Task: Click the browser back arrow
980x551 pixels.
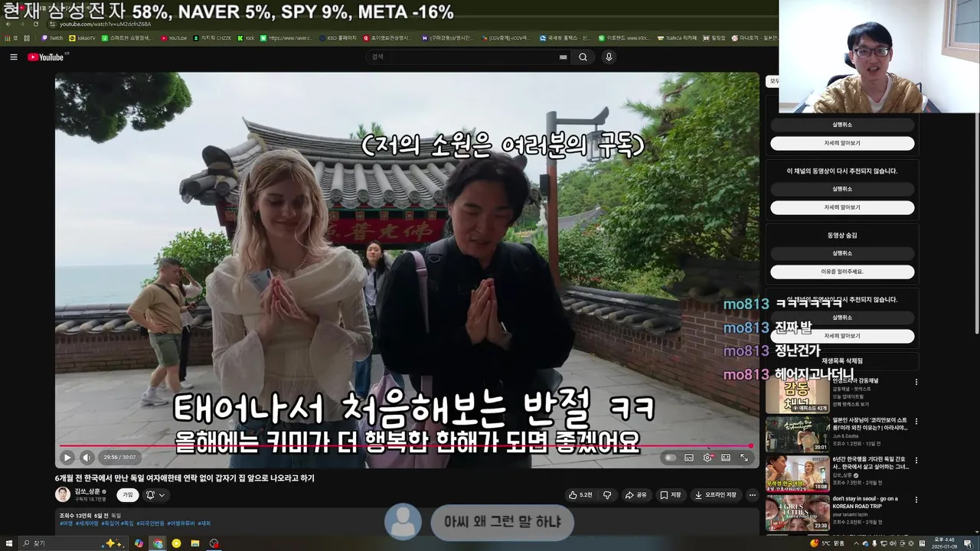Action: [x=8, y=24]
